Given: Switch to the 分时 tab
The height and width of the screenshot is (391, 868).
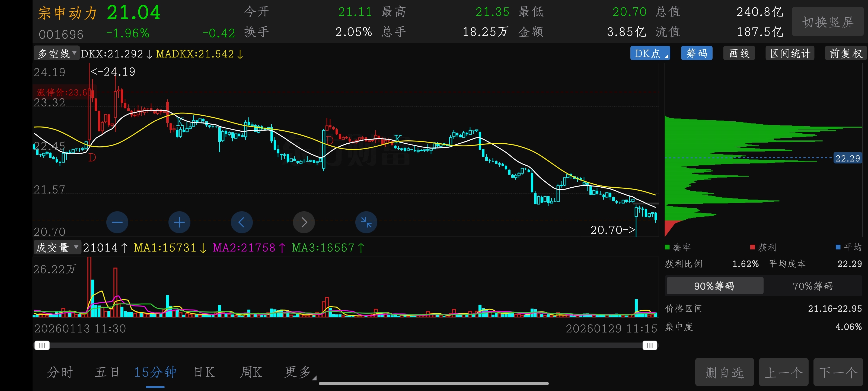Looking at the screenshot, I should [x=60, y=372].
